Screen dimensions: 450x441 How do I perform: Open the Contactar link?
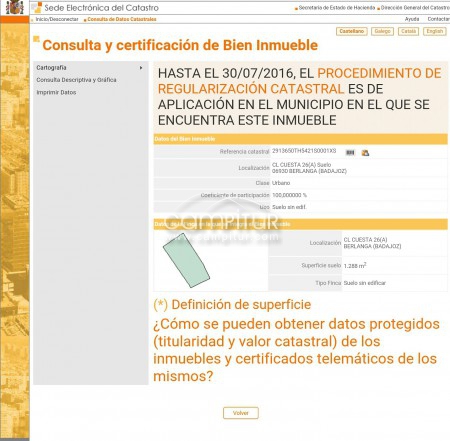pyautogui.click(x=439, y=19)
